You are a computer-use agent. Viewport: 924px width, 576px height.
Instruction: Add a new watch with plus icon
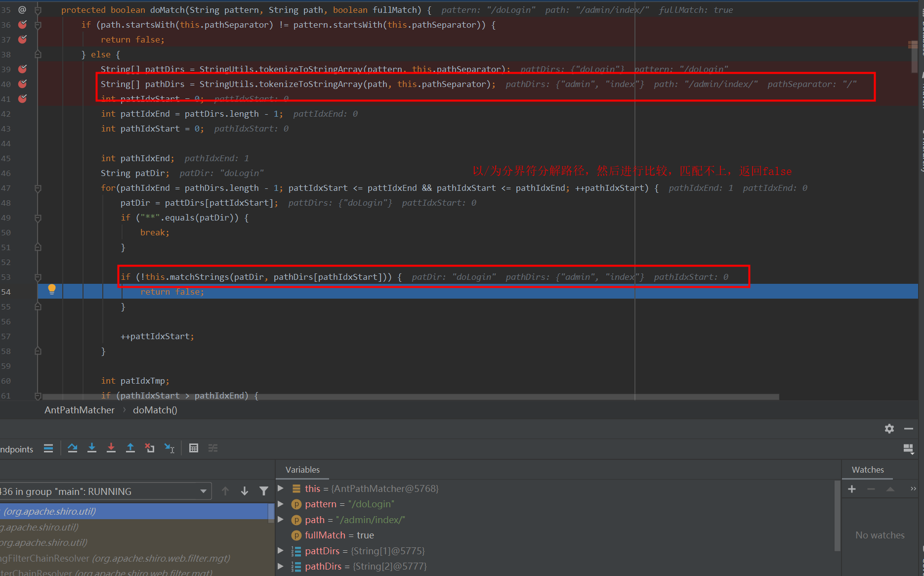click(852, 489)
